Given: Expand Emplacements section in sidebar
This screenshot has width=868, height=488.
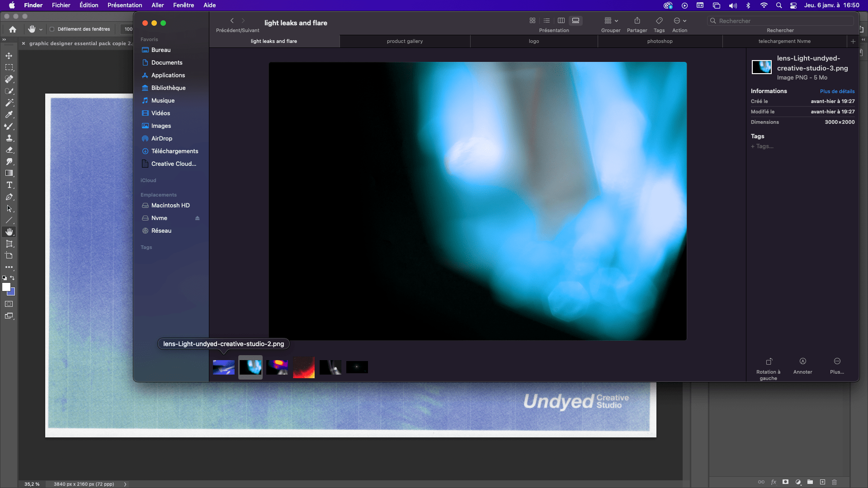Looking at the screenshot, I should point(159,194).
